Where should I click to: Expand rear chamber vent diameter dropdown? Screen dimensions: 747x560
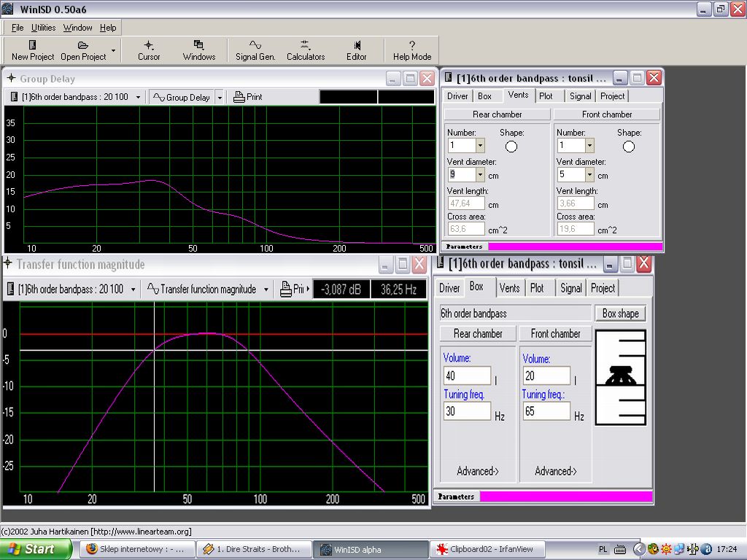[x=480, y=175]
